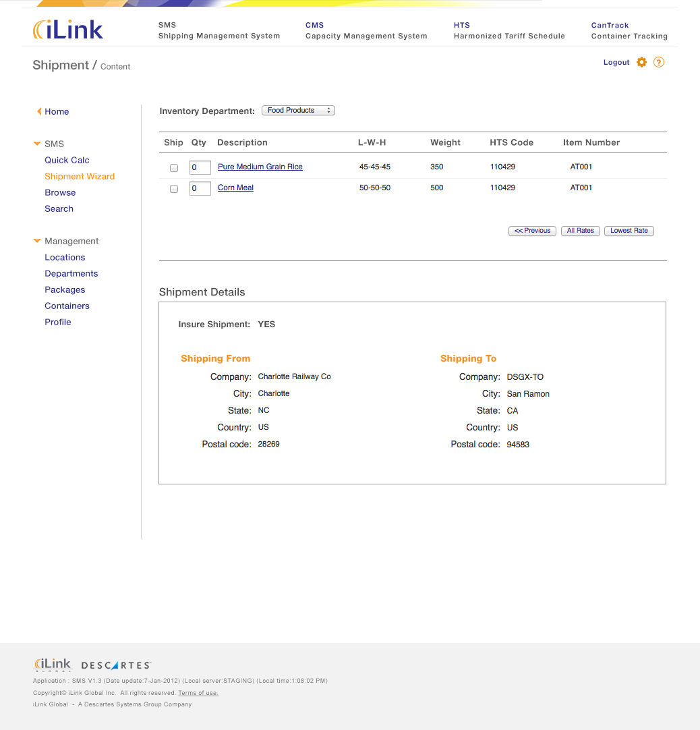Go back with the Previous button
700x730 pixels.
pyautogui.click(x=532, y=231)
